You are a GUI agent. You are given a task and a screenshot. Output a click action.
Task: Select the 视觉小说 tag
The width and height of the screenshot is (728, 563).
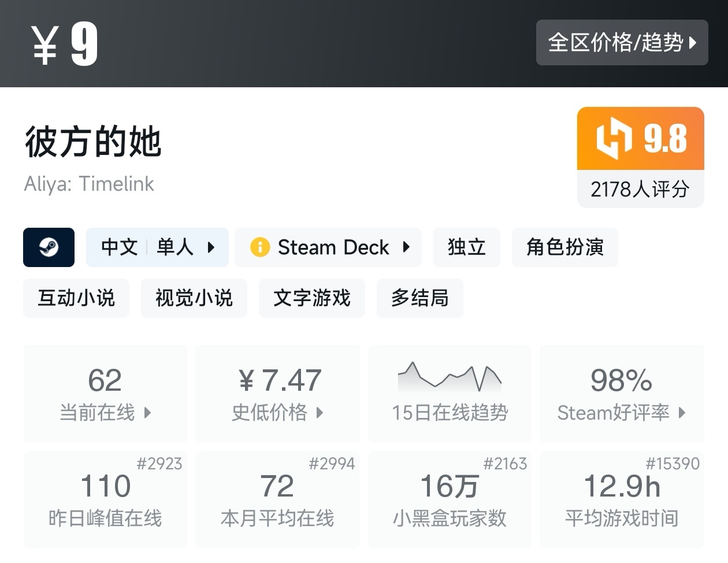point(194,298)
